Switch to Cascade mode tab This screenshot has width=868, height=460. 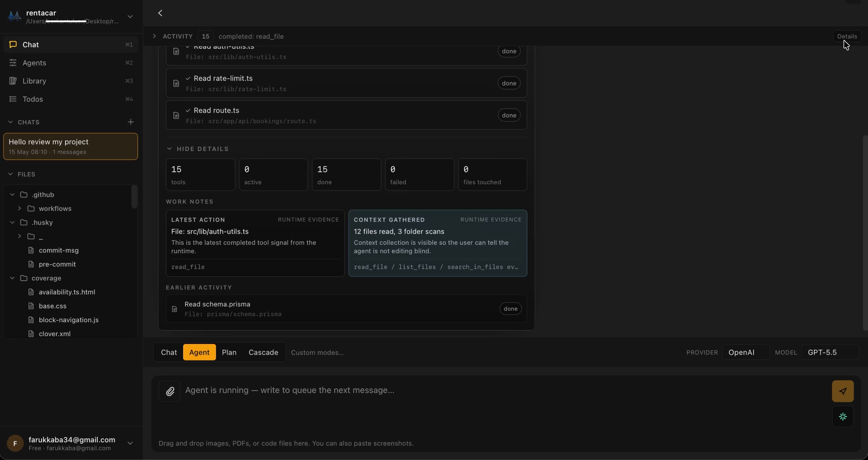(x=263, y=352)
